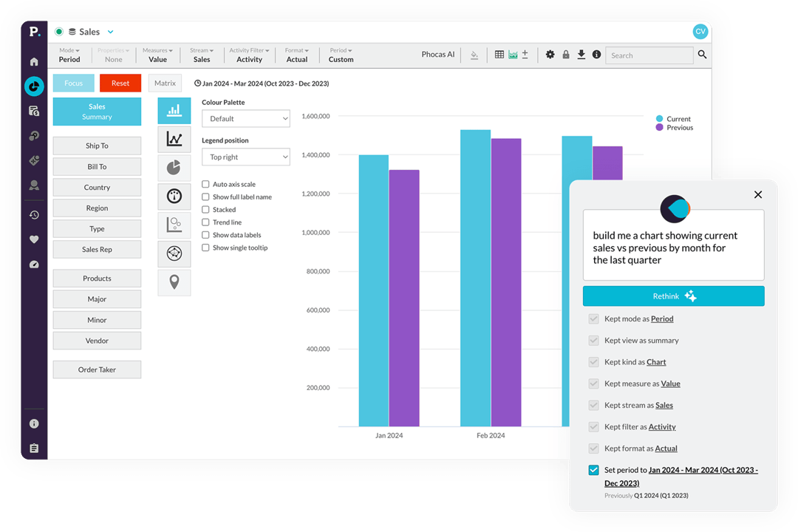
Task: Select the line chart type icon
Action: (174, 139)
